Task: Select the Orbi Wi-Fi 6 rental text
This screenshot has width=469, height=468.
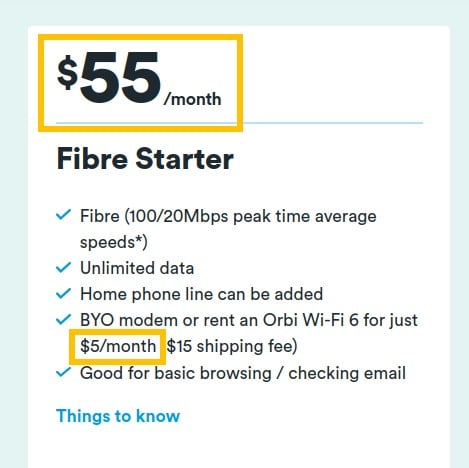Action: coord(310,320)
